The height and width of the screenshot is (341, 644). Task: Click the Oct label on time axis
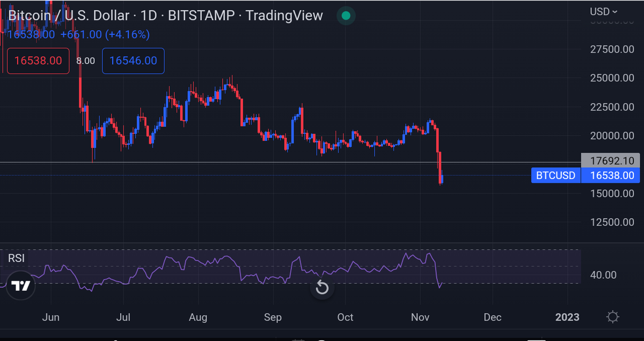tap(345, 317)
